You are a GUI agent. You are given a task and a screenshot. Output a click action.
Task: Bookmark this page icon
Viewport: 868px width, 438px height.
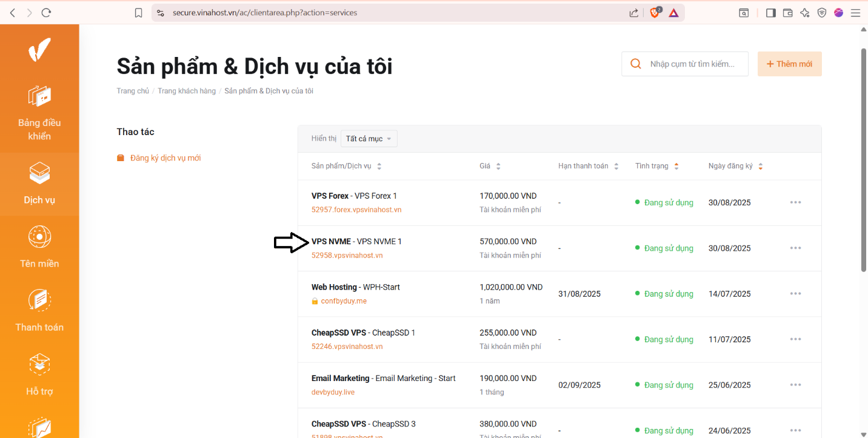click(x=139, y=13)
